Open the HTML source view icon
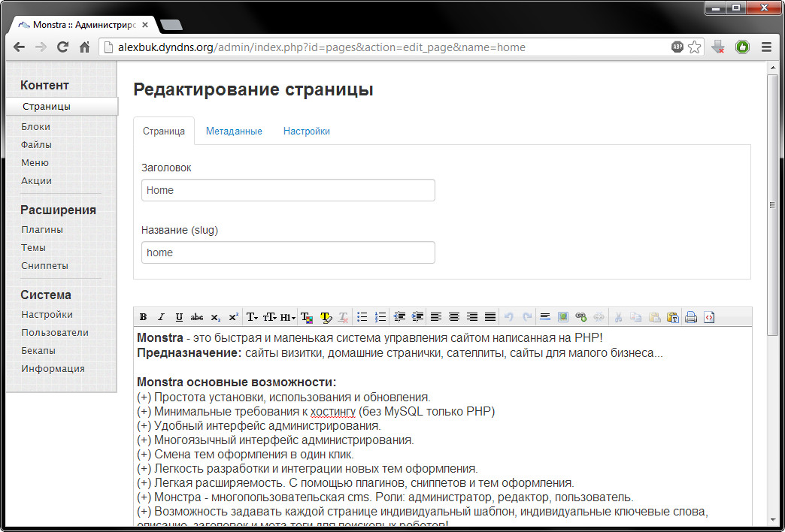 [x=709, y=317]
